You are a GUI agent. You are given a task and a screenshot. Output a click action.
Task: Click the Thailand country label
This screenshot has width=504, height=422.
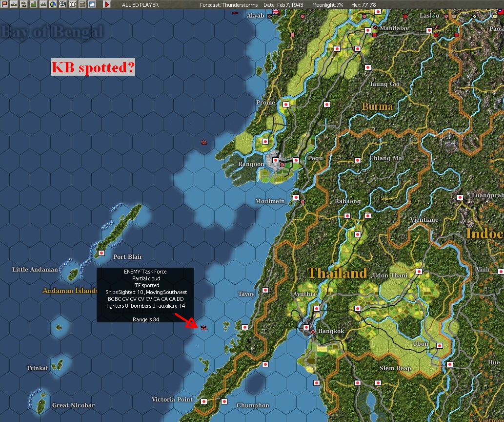pos(337,273)
